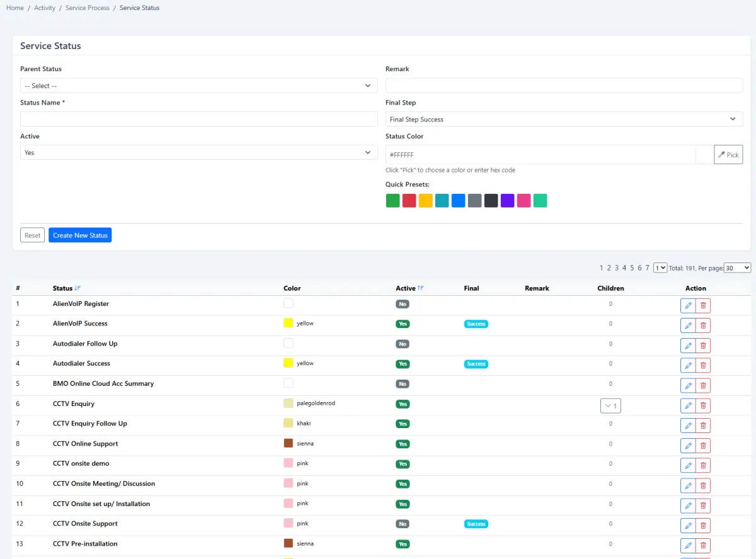Delete CCTV Onsite Support status
This screenshot has width=756, height=559.
tap(703, 526)
